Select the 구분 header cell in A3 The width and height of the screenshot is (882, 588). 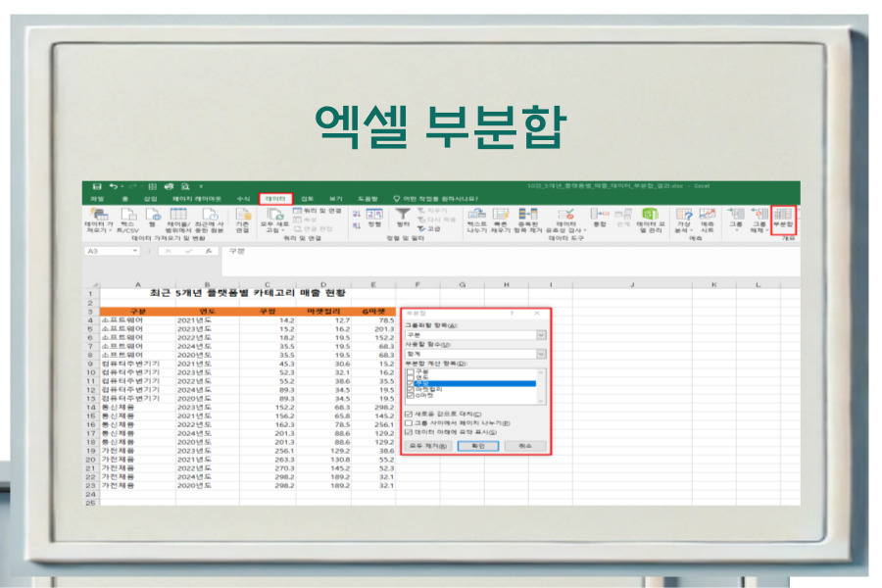click(138, 312)
